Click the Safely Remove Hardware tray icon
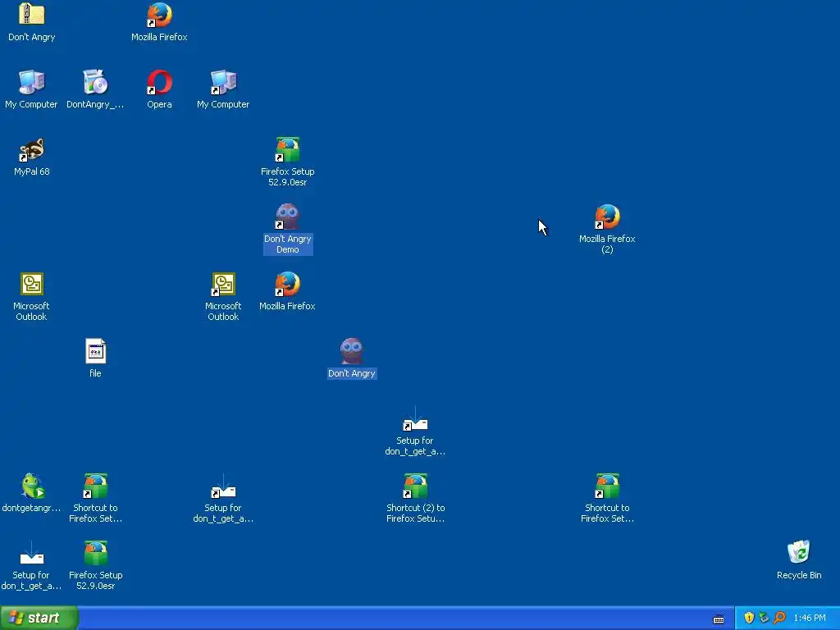This screenshot has width=840, height=630. click(764, 618)
